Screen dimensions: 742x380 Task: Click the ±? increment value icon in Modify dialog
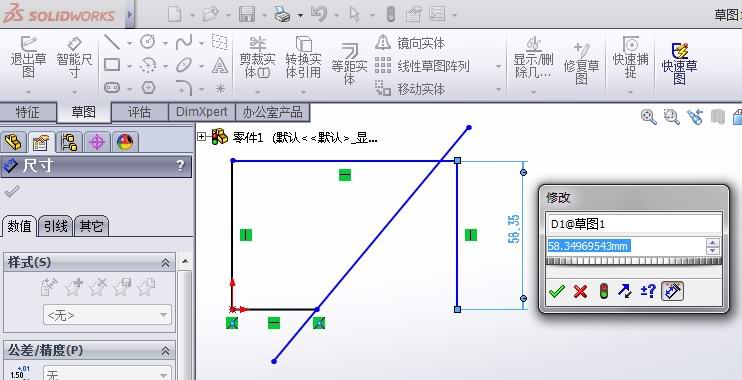tap(648, 291)
